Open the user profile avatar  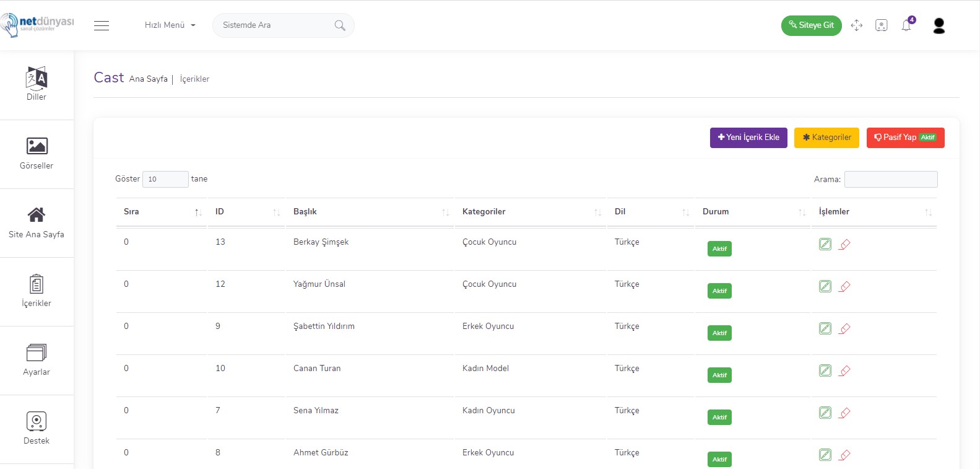click(x=939, y=25)
